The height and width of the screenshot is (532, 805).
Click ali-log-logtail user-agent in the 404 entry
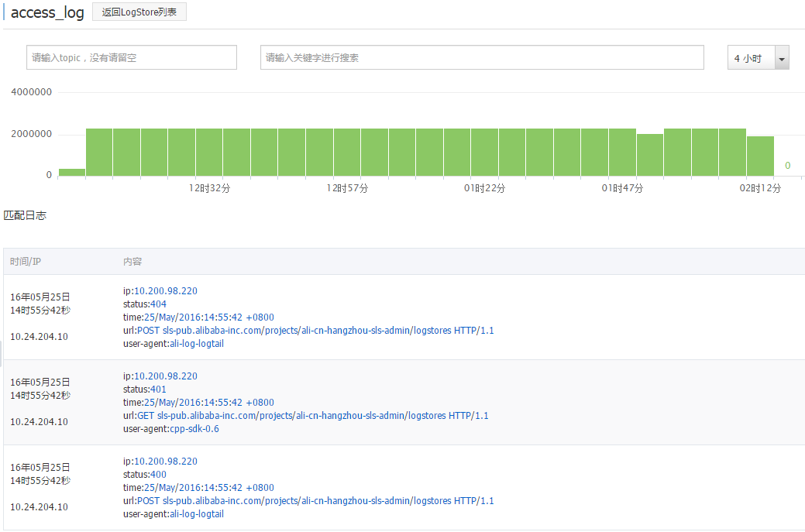(197, 344)
